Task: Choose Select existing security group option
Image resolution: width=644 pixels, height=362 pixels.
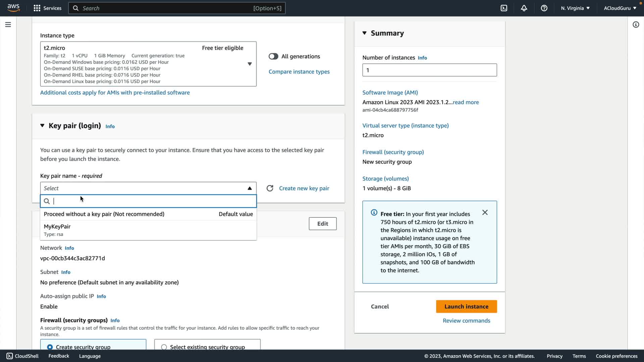Action: (164, 347)
